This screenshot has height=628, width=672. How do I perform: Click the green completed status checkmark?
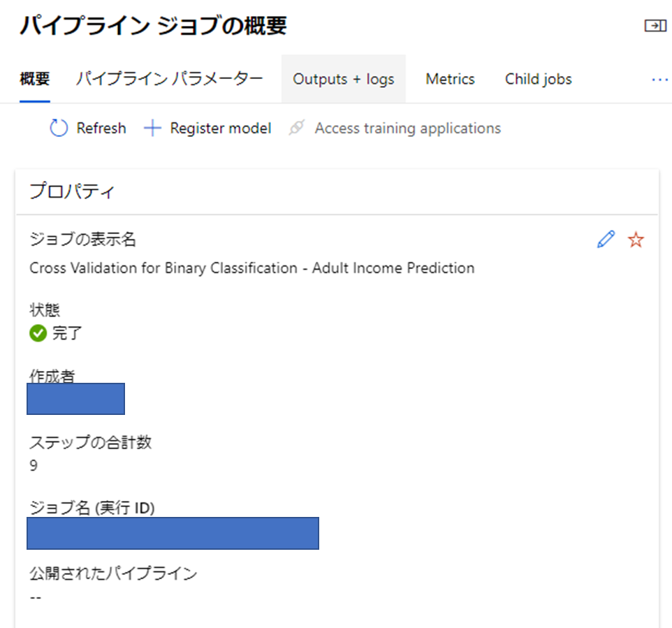[38, 333]
